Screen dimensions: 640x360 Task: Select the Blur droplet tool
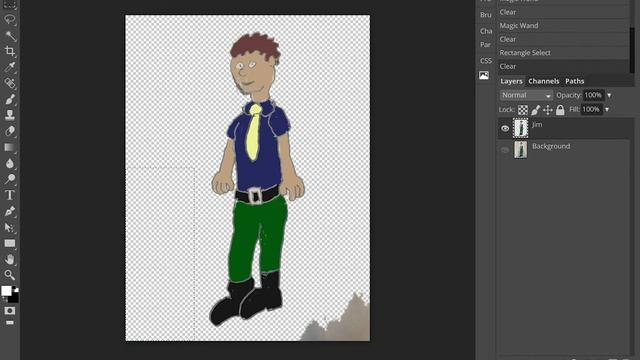(10, 163)
